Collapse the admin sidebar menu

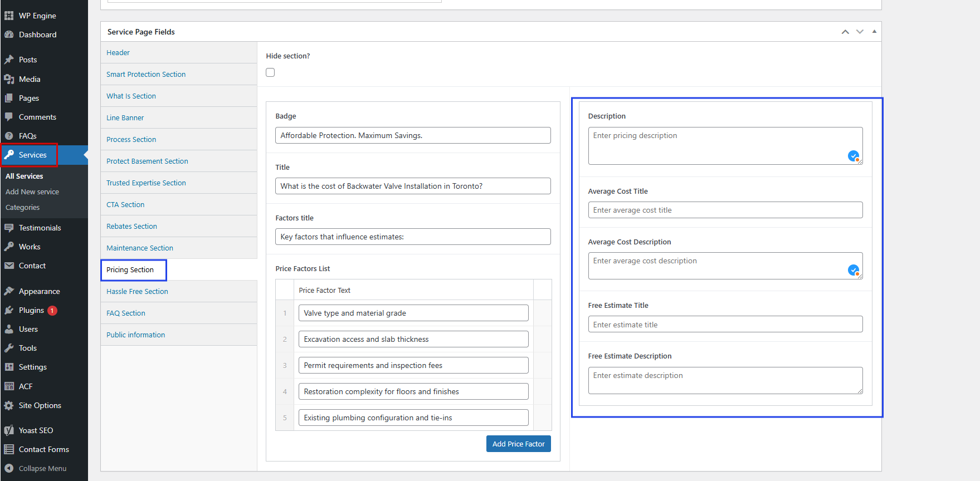coord(42,468)
